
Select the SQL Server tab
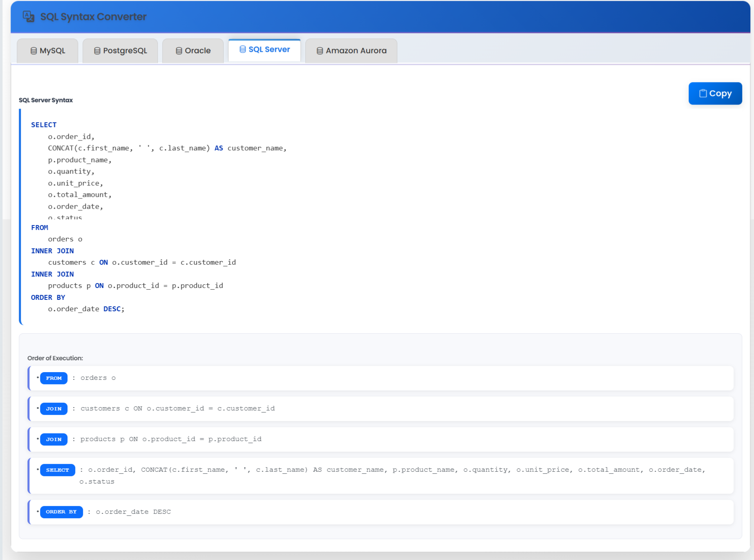pyautogui.click(x=264, y=50)
